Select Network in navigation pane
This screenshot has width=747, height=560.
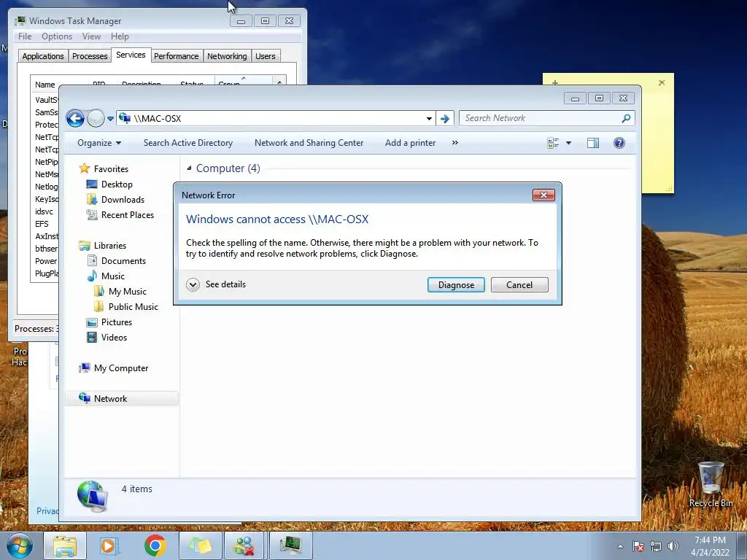122,399
